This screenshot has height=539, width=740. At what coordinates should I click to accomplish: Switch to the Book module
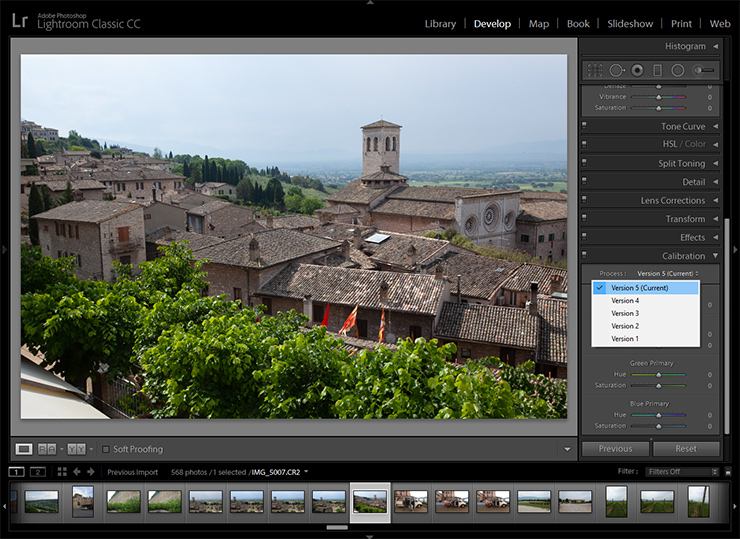click(578, 24)
